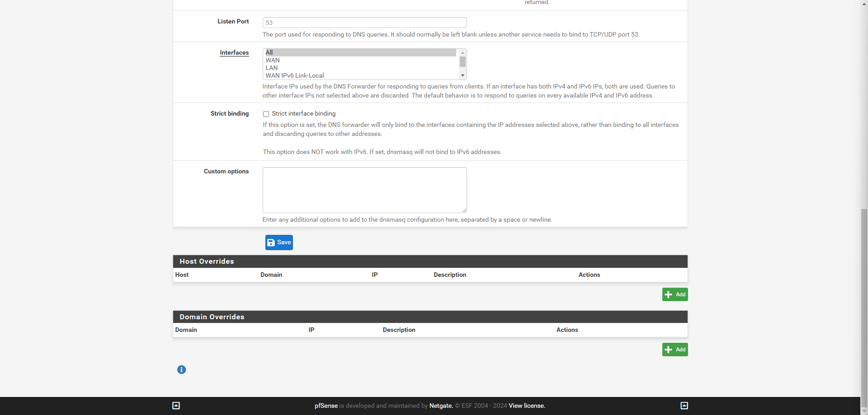Click the 'Domain Overrides' section header
This screenshot has width=868, height=415.
pos(430,317)
